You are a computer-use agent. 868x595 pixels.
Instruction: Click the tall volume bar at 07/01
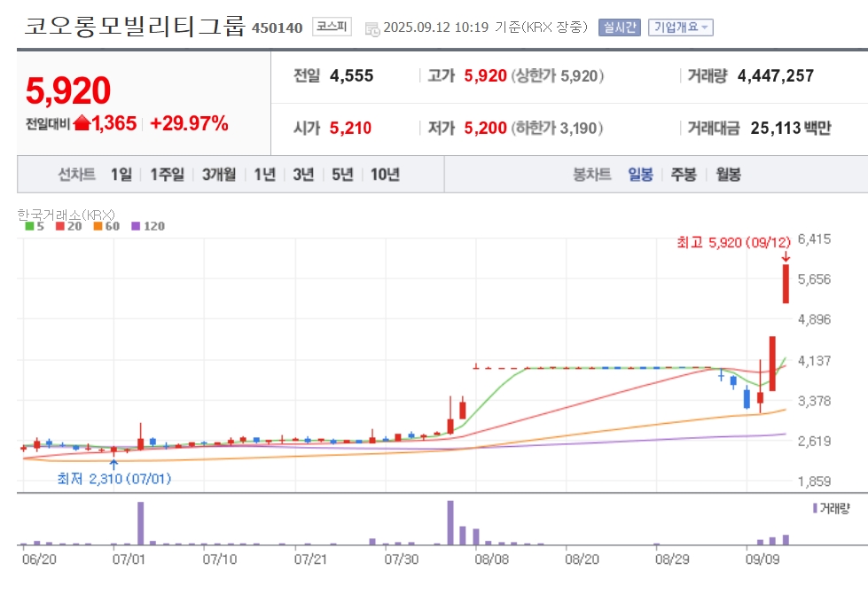141,523
